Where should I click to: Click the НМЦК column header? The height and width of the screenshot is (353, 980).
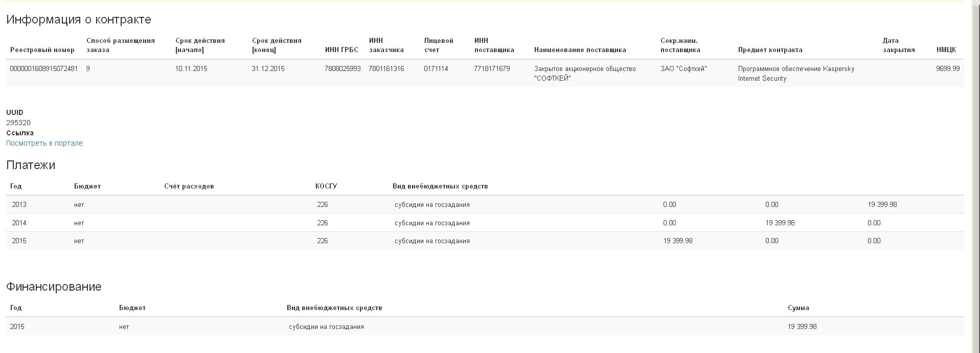[x=946, y=50]
